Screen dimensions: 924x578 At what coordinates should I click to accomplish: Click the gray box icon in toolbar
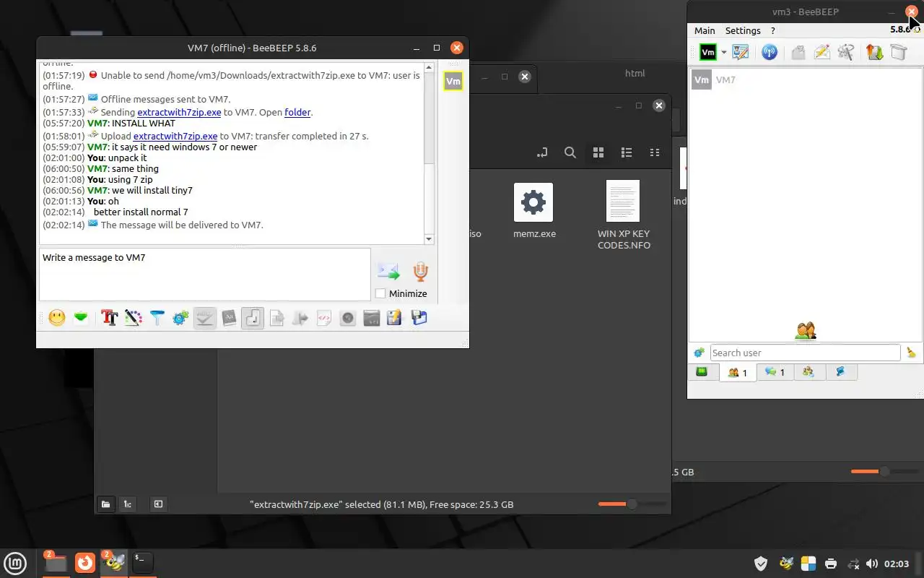point(898,52)
